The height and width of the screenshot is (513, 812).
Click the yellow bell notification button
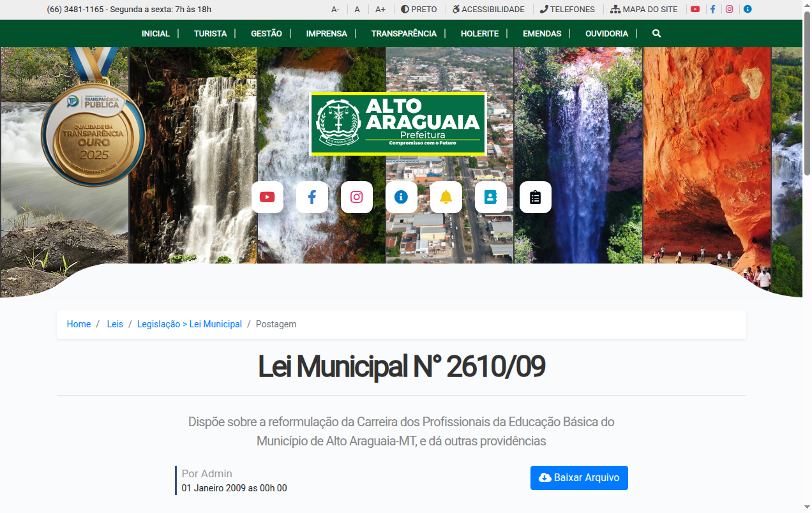coord(446,197)
